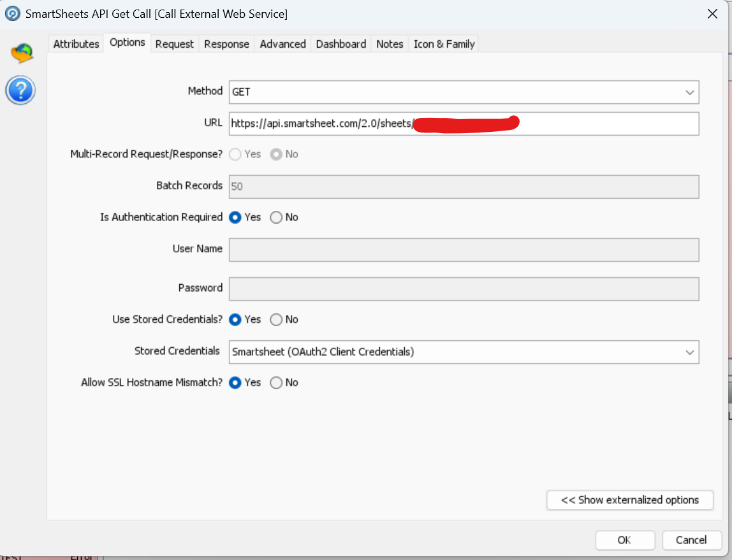Open Stored Credentials dropdown showing Smartsheet OAuth2
732x560 pixels.
tap(464, 352)
